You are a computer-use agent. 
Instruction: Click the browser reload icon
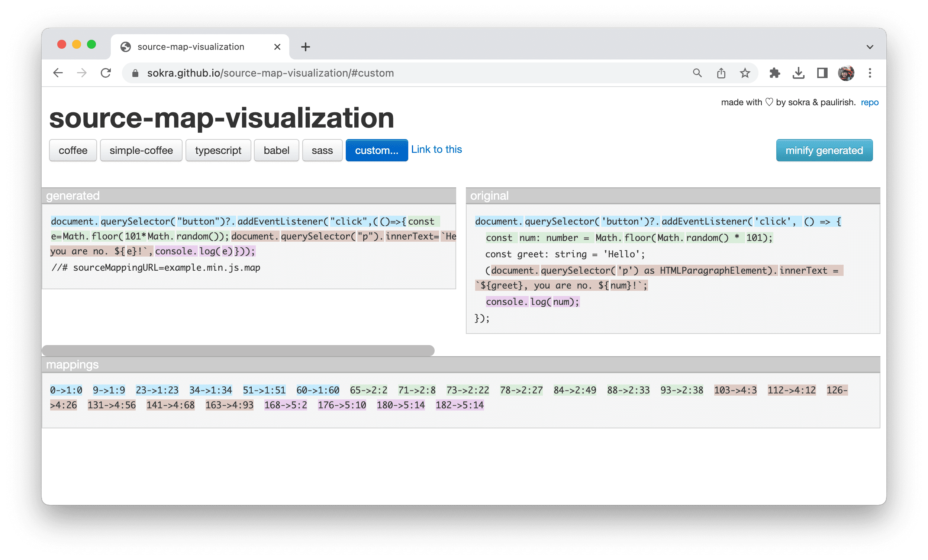coord(106,73)
